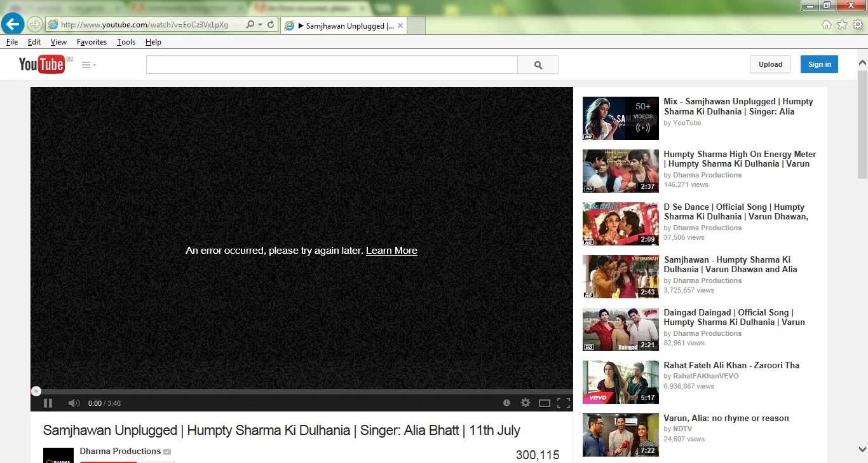This screenshot has width=868, height=463.
Task: Open the Help menu
Action: point(153,42)
